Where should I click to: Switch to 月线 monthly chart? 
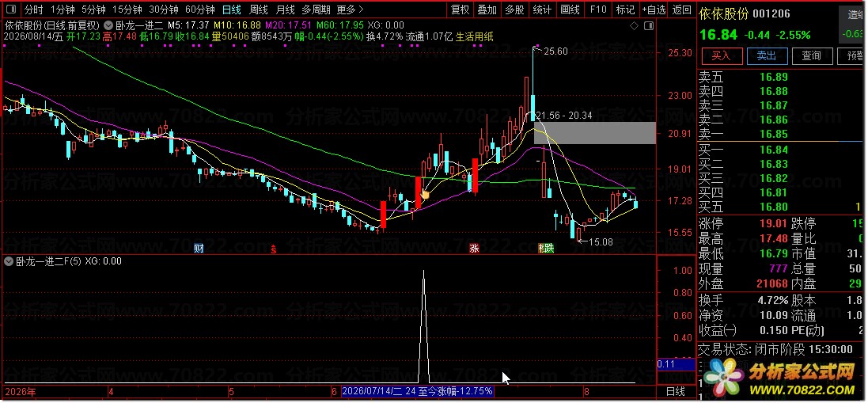(285, 10)
